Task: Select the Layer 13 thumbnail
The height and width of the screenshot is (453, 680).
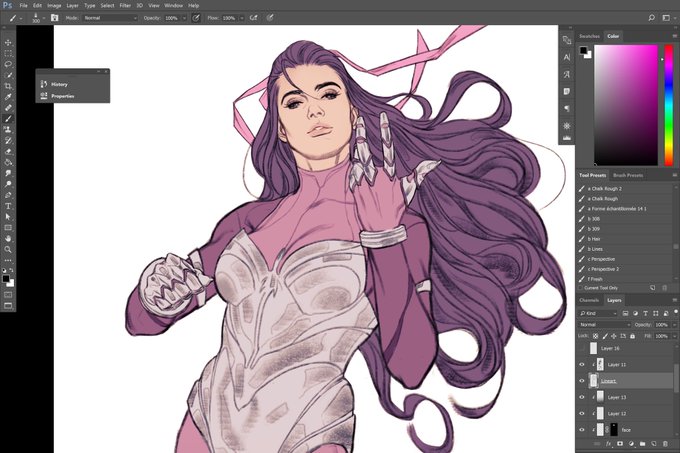Action: coord(600,397)
